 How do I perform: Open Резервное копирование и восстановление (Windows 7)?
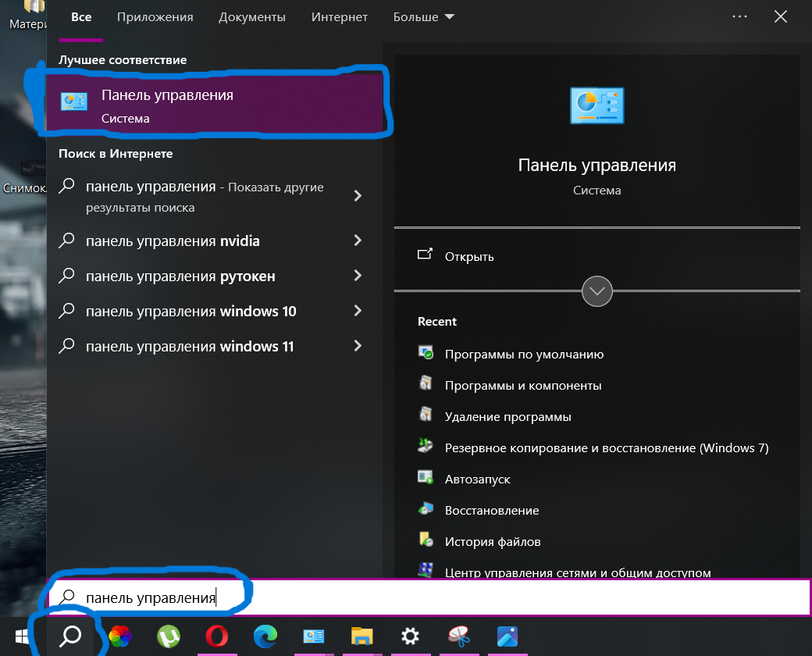607,448
